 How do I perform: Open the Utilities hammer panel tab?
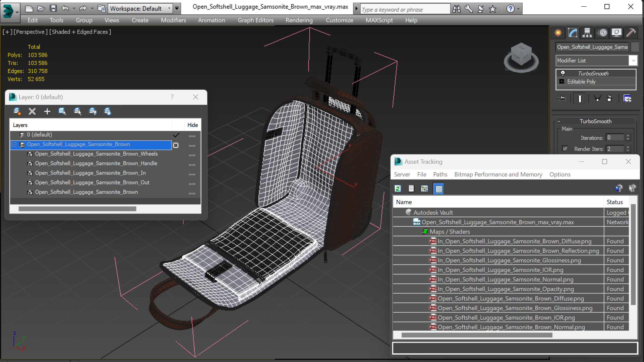point(631,33)
